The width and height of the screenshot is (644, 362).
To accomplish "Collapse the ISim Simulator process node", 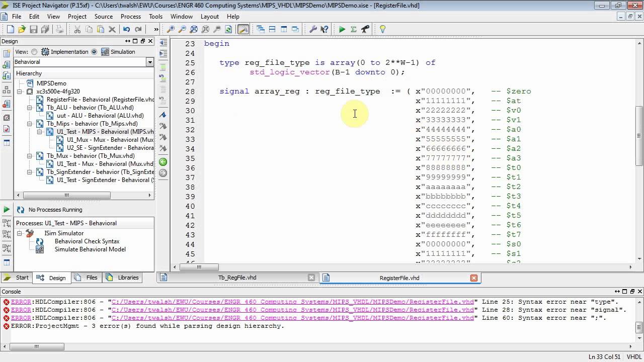I will [20, 233].
